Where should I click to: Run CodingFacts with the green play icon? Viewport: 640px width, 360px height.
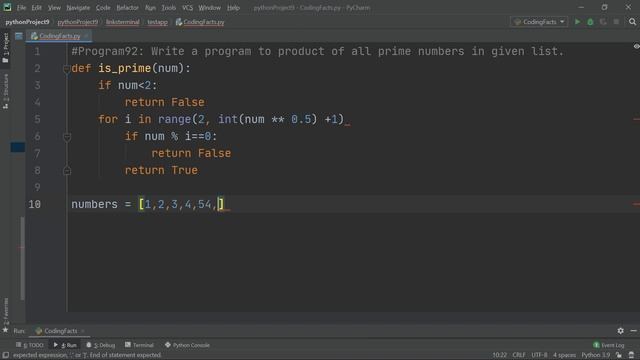click(577, 22)
